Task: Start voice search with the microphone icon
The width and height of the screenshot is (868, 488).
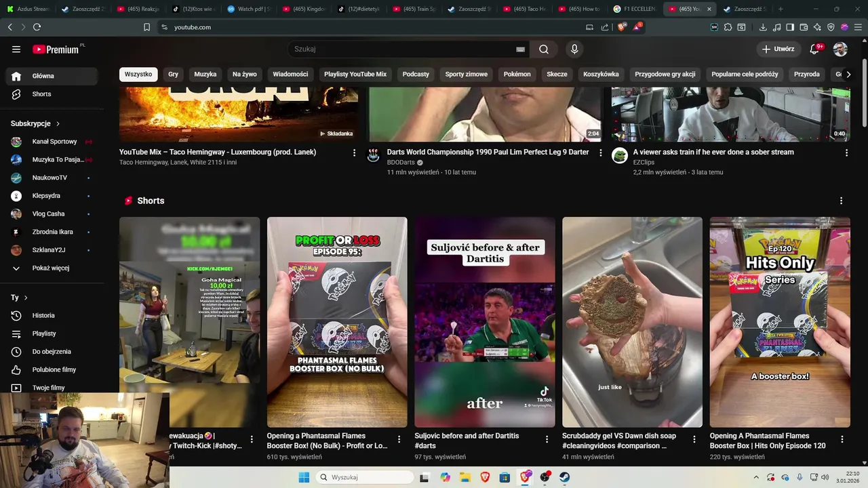Action: [574, 49]
